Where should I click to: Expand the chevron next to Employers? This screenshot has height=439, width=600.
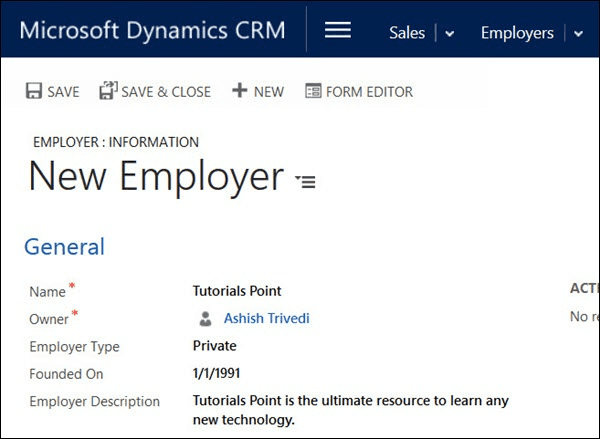tap(579, 34)
